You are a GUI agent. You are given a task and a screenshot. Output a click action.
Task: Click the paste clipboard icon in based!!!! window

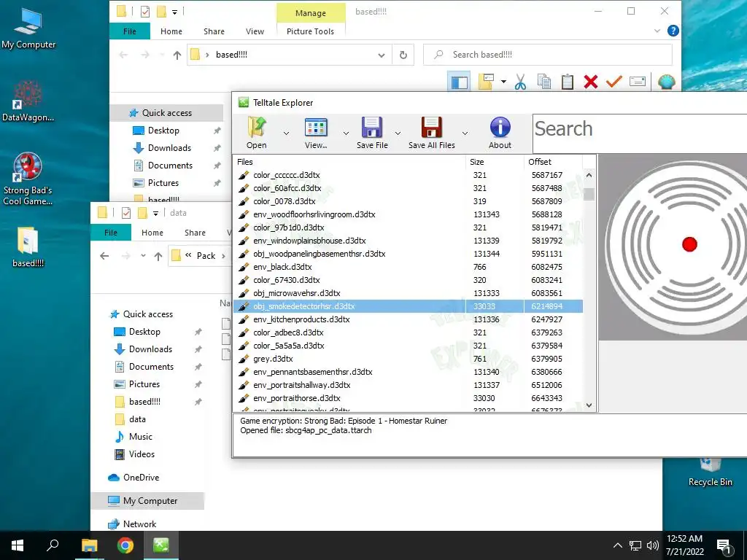point(568,82)
